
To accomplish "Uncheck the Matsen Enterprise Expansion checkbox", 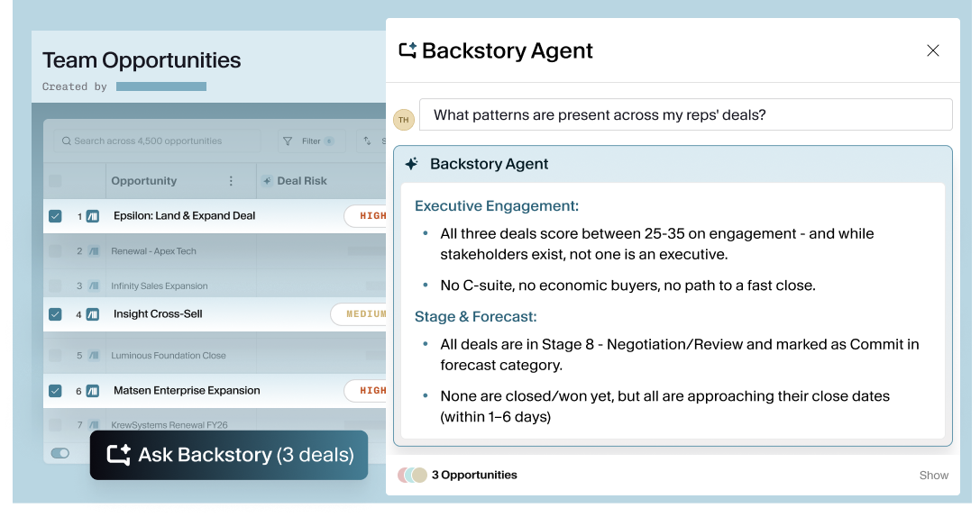I will tap(55, 391).
